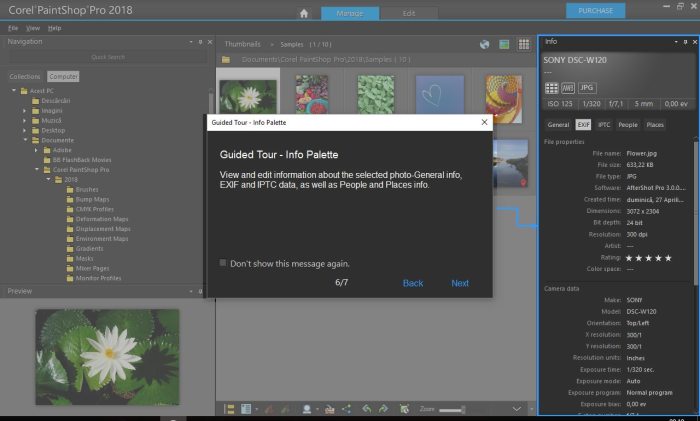Pin the Navigation palette with auto-hide icon
This screenshot has width=700, height=421.
point(200,42)
